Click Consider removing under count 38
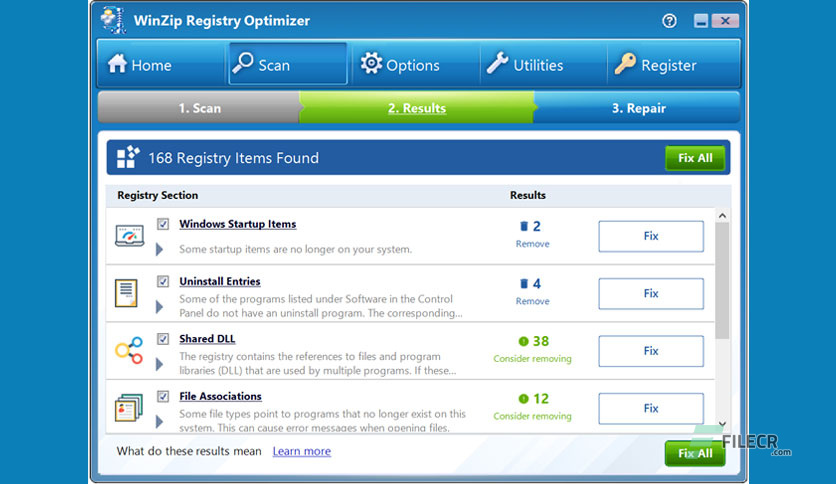The width and height of the screenshot is (836, 484). [x=532, y=359]
